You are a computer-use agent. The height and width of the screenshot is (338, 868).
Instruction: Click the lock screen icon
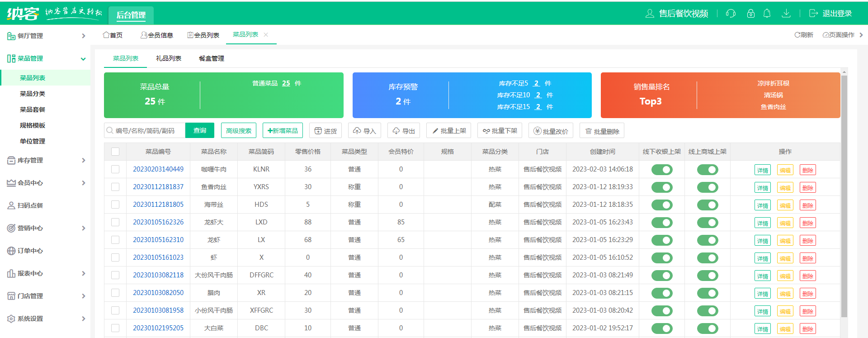coord(751,14)
